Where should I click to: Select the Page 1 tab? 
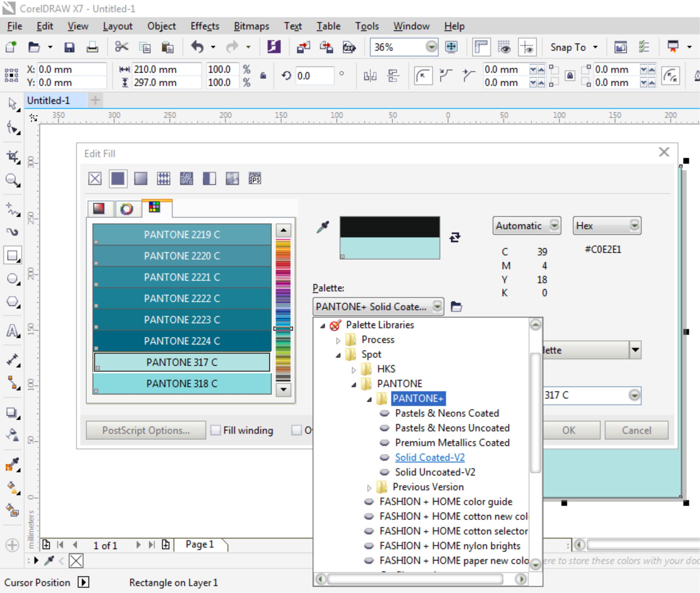click(x=199, y=544)
